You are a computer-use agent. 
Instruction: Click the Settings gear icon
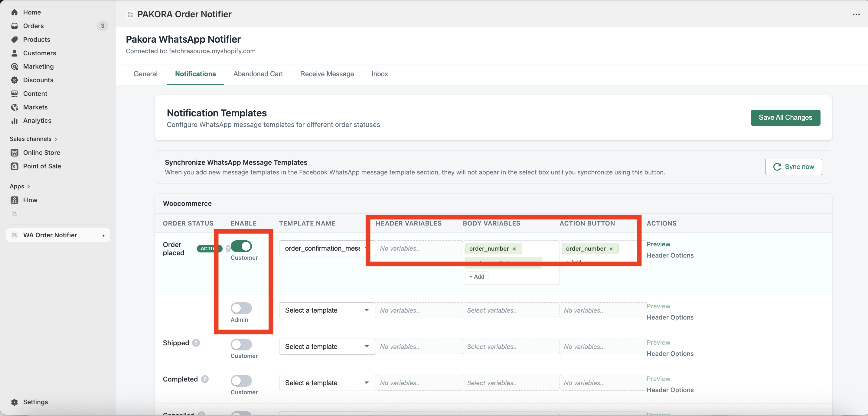coord(14,402)
